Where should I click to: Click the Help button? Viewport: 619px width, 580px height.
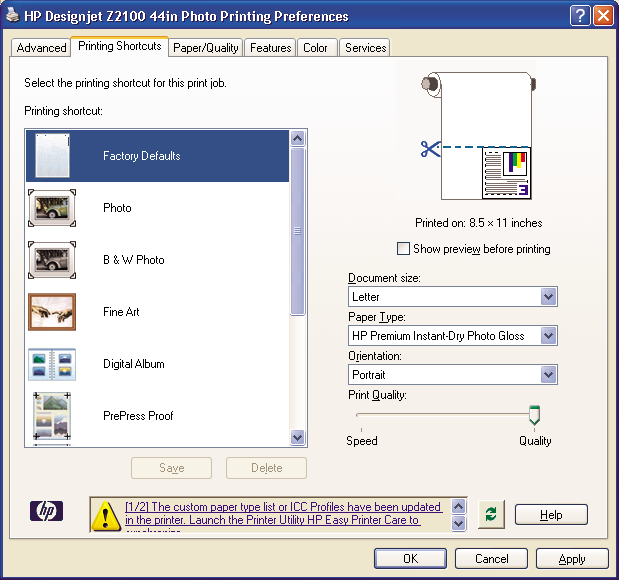coord(551,514)
